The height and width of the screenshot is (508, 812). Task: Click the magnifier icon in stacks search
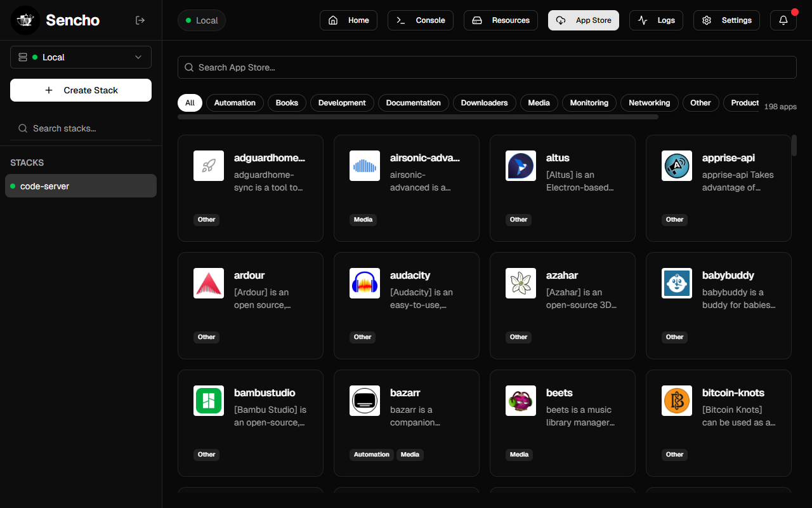point(23,128)
